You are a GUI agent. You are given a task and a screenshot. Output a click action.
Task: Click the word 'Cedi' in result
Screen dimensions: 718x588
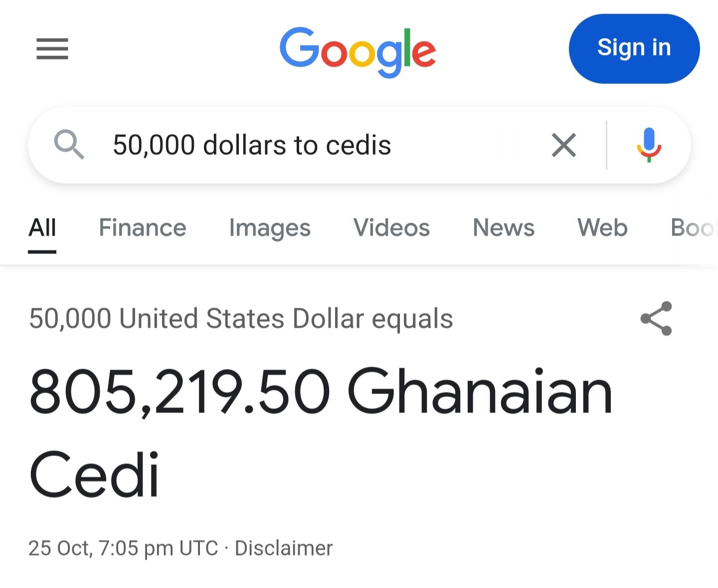94,474
